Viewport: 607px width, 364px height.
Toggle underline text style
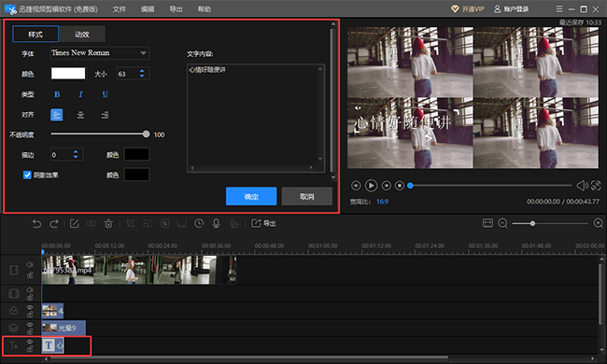pos(105,94)
